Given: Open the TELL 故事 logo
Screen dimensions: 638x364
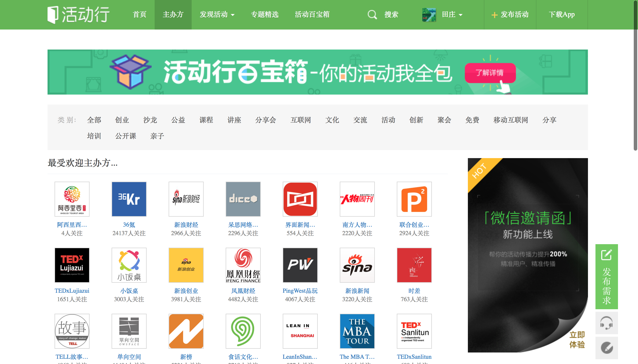Looking at the screenshot, I should point(72,331).
